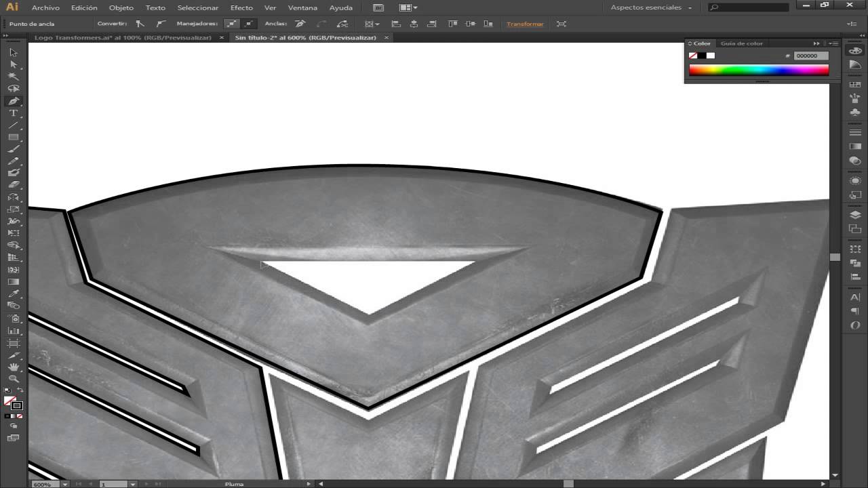The image size is (868, 488).
Task: Select the Type tool
Action: (x=13, y=113)
